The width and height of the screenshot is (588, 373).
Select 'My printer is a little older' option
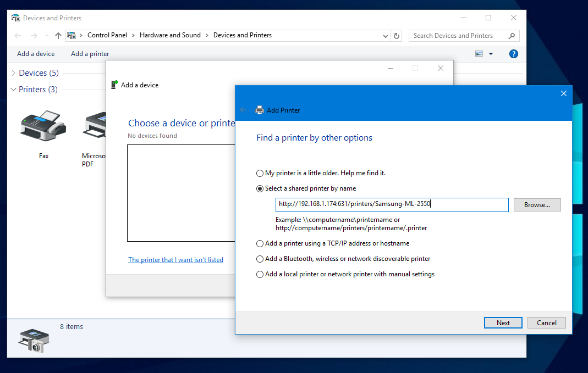click(260, 173)
